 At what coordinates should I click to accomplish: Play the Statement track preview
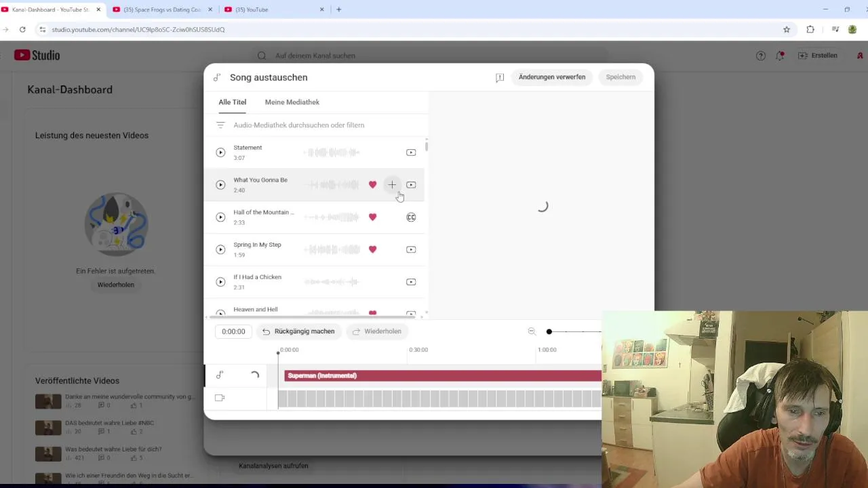220,152
